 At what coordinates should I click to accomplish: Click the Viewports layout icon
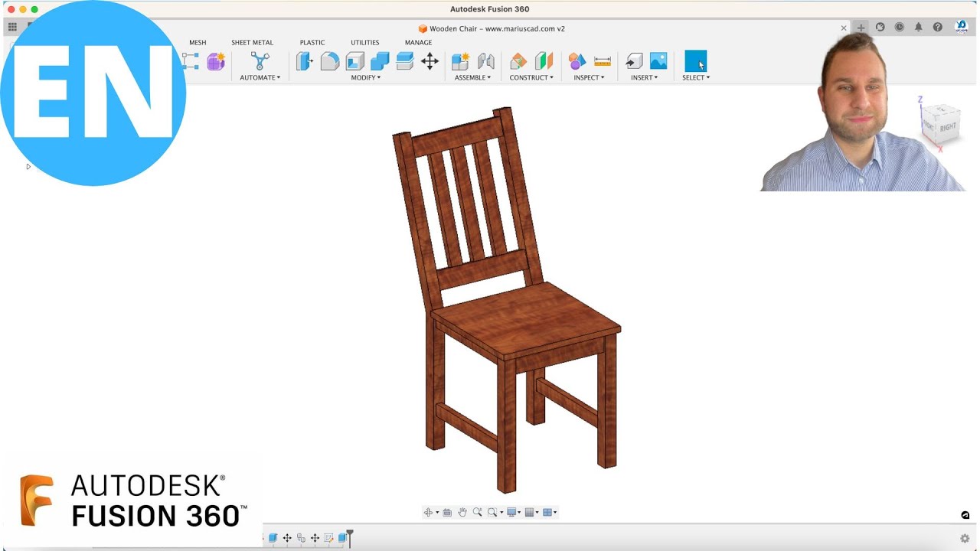(x=547, y=513)
